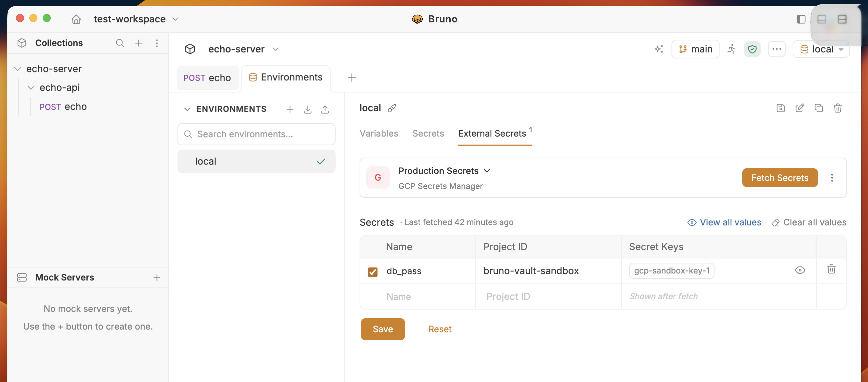Open the collection runner icon
The width and height of the screenshot is (868, 382).
point(731,49)
